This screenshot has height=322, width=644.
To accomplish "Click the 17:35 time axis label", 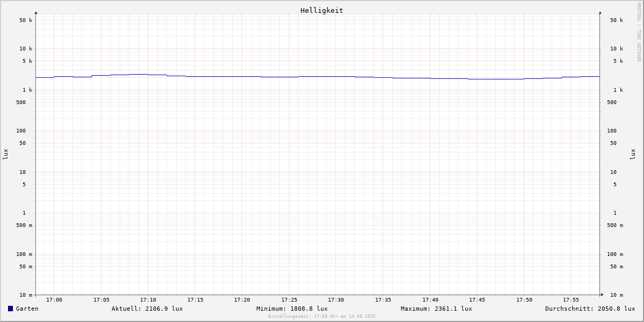I will pyautogui.click(x=383, y=300).
